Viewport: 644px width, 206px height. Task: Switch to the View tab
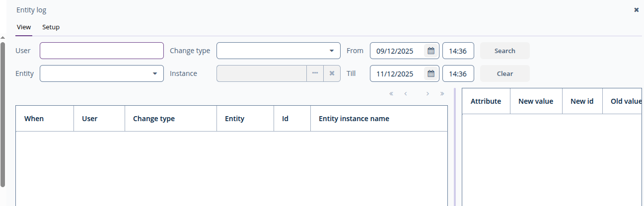point(24,27)
